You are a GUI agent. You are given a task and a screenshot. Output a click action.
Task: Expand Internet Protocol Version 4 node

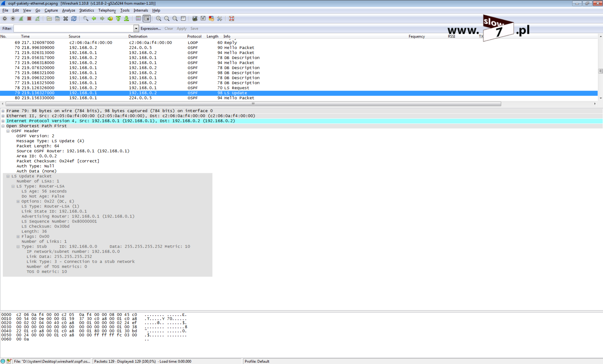pyautogui.click(x=3, y=121)
